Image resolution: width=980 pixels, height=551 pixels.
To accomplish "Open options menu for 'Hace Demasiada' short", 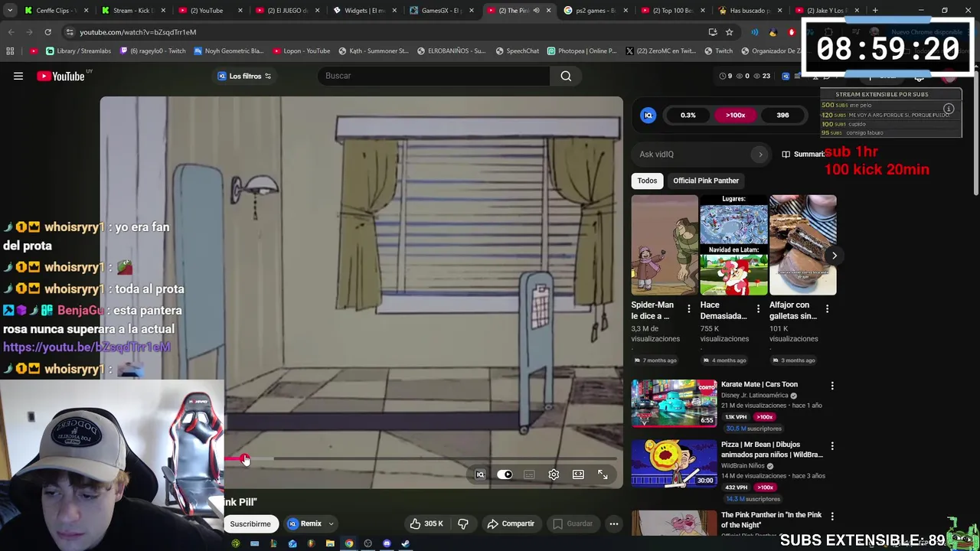I will tap(758, 308).
